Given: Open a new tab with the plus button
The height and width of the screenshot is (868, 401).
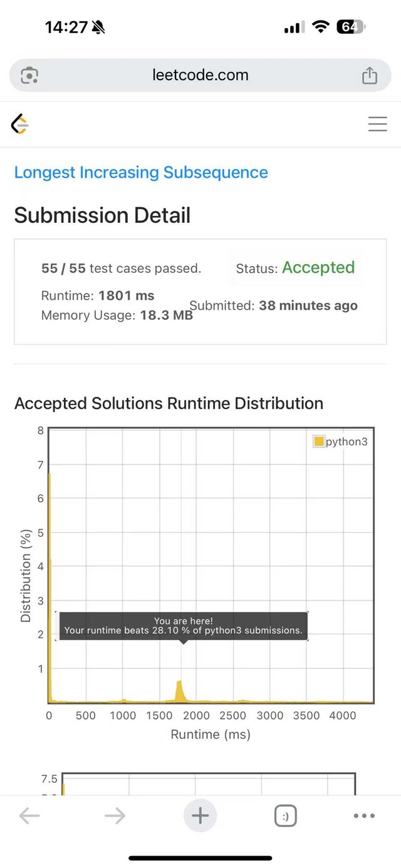Looking at the screenshot, I should 200,815.
